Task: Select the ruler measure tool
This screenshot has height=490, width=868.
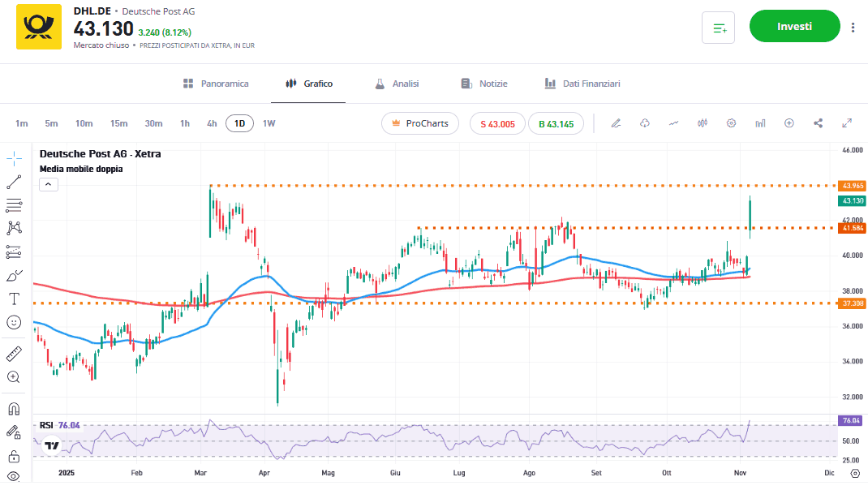Action: pyautogui.click(x=14, y=354)
